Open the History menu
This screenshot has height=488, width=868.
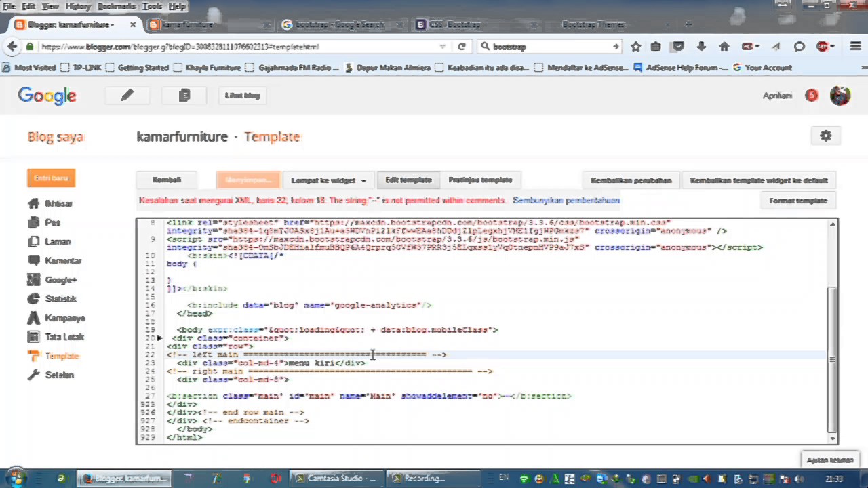coord(78,6)
